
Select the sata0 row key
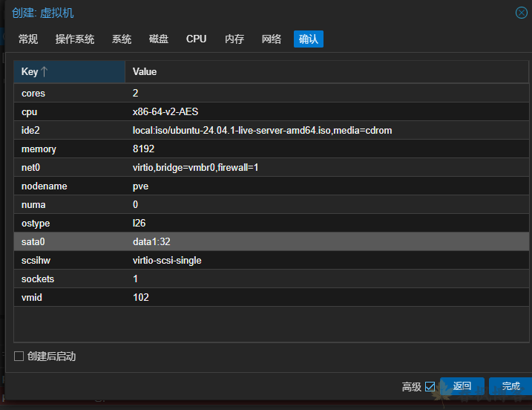coord(33,242)
